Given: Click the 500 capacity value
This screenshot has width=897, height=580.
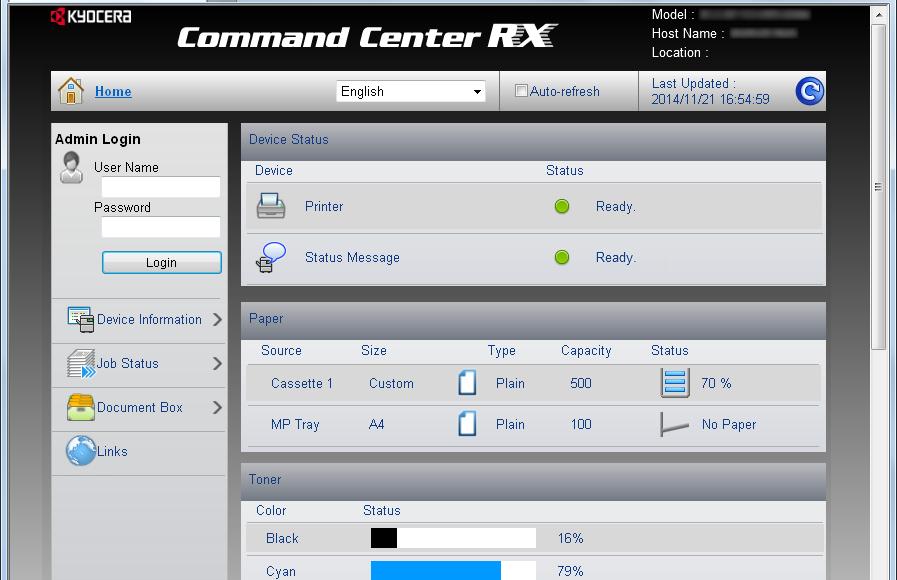Looking at the screenshot, I should pyautogui.click(x=581, y=383).
